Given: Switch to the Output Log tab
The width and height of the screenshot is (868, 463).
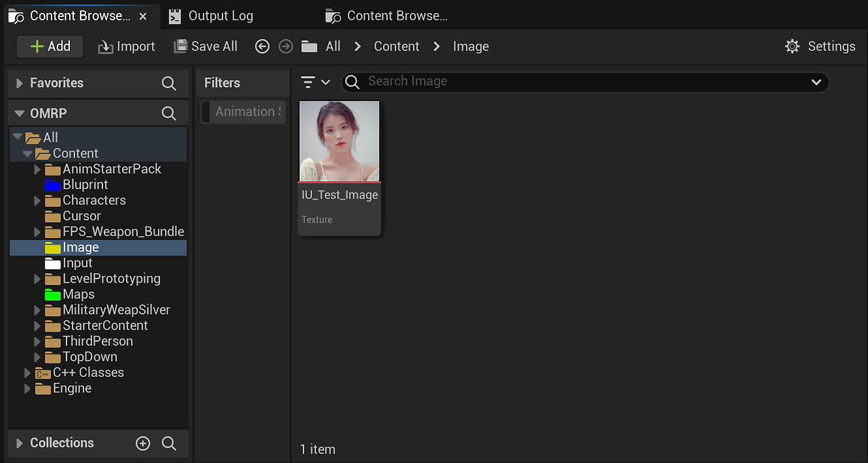Looking at the screenshot, I should [x=211, y=16].
